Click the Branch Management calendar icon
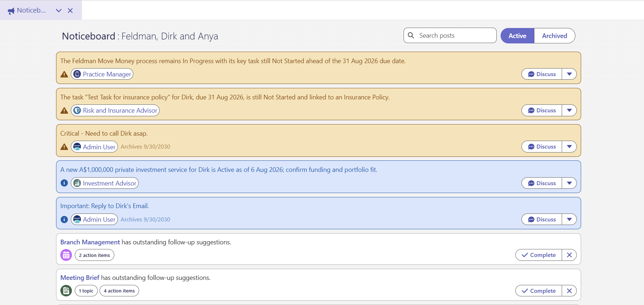 (66, 255)
